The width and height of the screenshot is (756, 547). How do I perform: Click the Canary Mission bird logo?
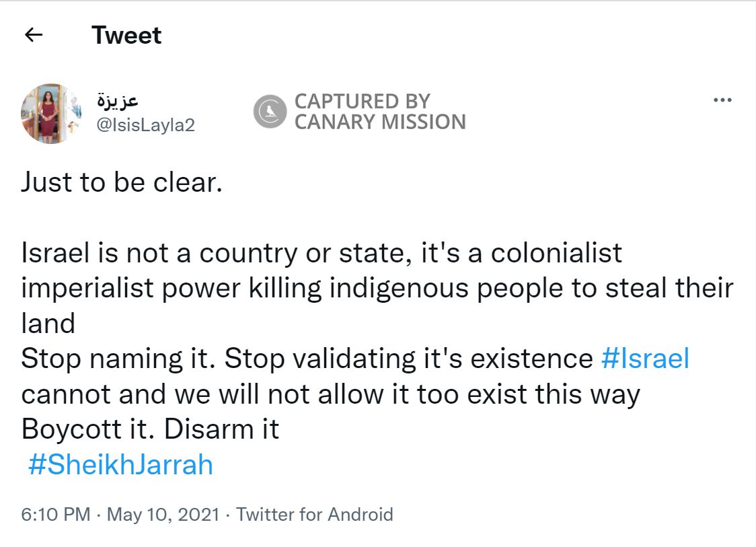tap(270, 111)
